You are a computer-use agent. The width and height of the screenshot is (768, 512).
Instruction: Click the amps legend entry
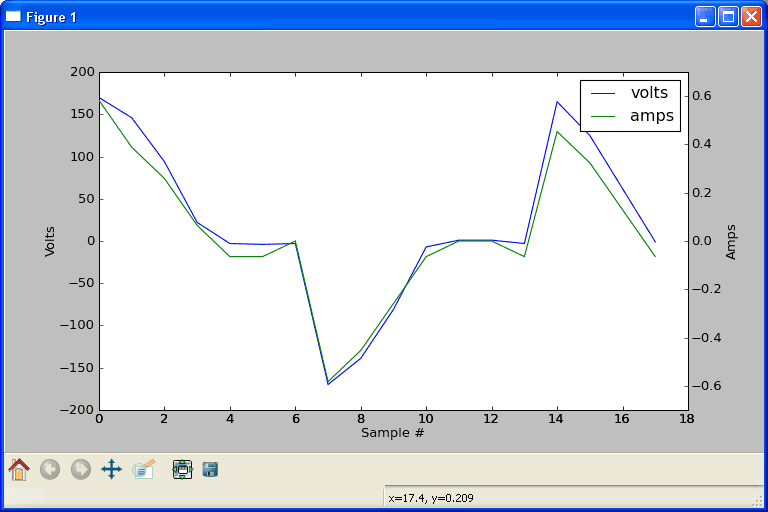pyautogui.click(x=632, y=116)
